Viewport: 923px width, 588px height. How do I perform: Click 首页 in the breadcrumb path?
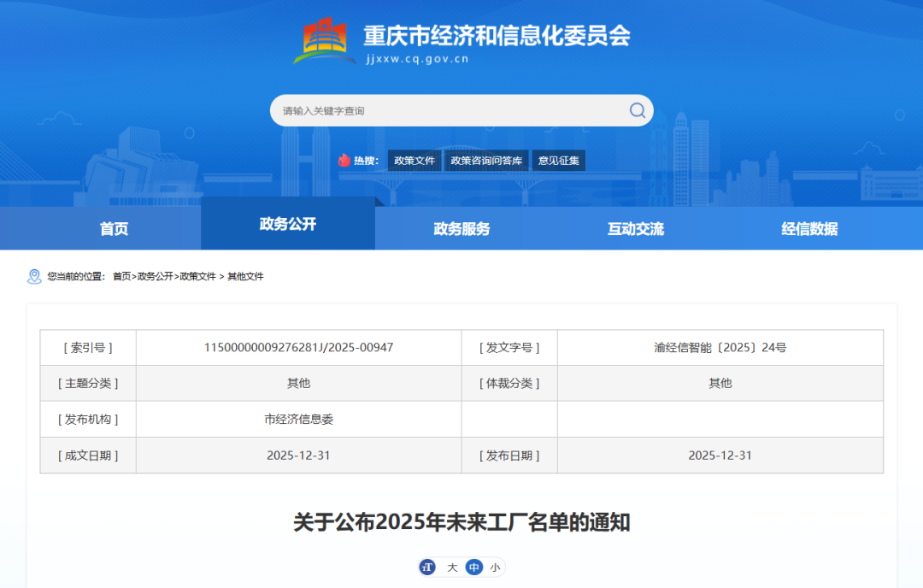(122, 277)
